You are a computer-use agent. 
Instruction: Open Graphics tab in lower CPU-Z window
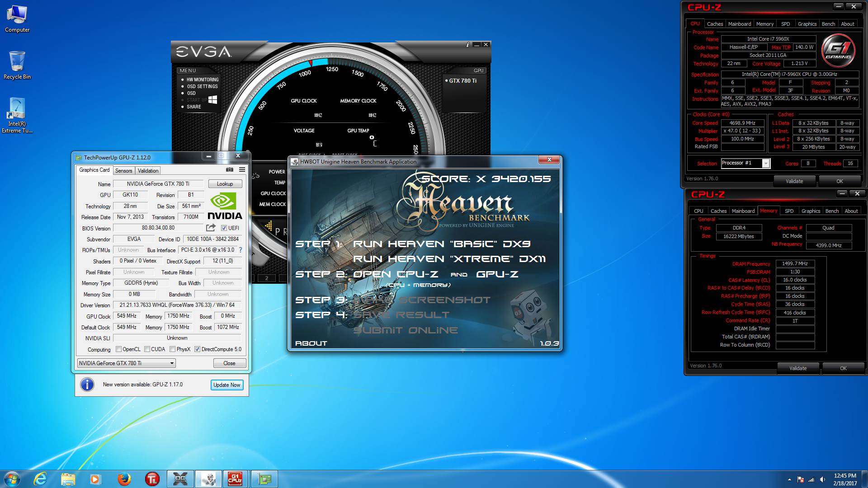[811, 211]
